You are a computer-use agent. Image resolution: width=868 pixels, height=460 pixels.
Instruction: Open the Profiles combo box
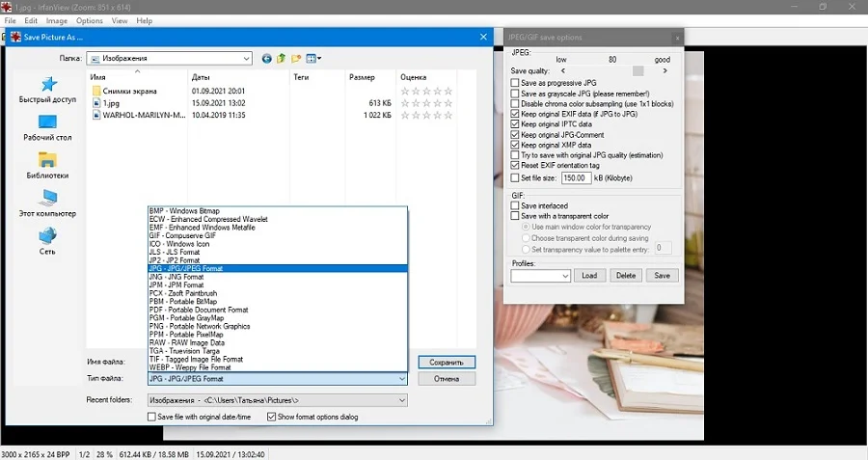pos(540,276)
